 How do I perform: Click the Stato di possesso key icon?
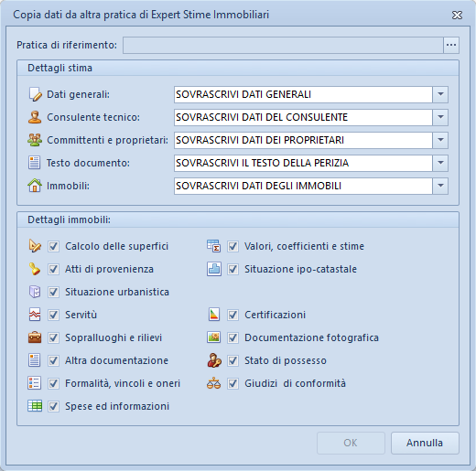point(214,360)
